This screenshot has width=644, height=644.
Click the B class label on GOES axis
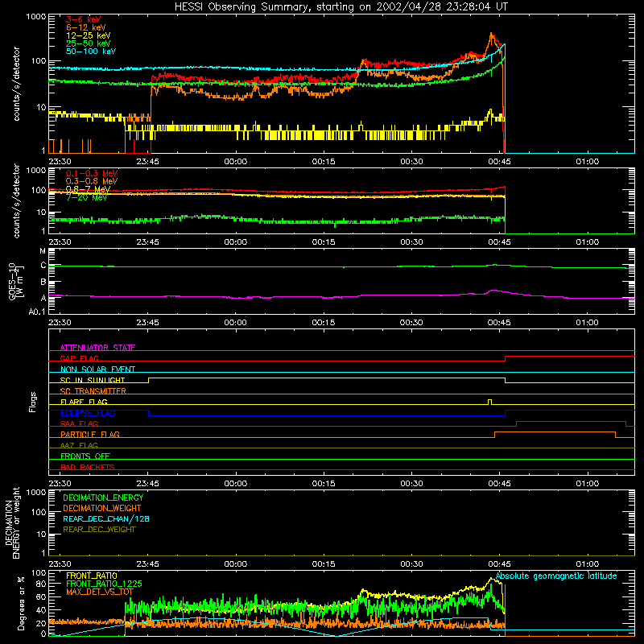pyautogui.click(x=43, y=282)
